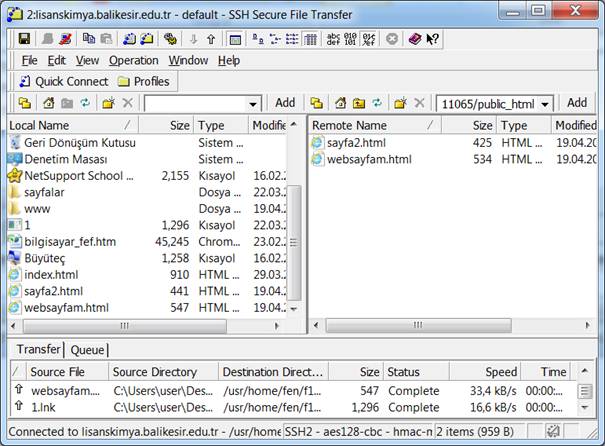
Task: Click the What's This help pointer icon
Action: (x=432, y=39)
